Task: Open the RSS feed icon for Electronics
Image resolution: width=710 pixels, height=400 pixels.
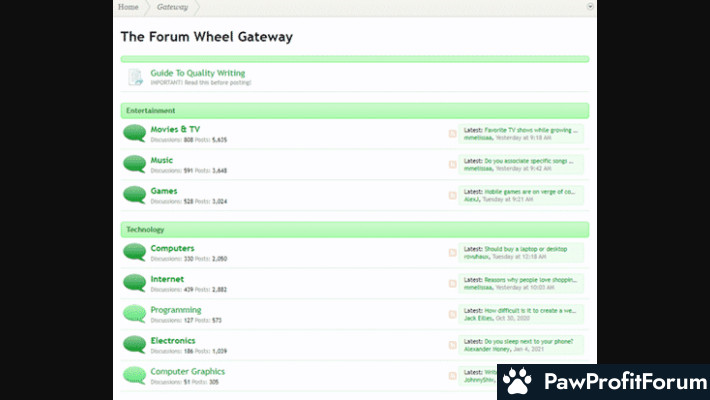Action: pyautogui.click(x=453, y=345)
